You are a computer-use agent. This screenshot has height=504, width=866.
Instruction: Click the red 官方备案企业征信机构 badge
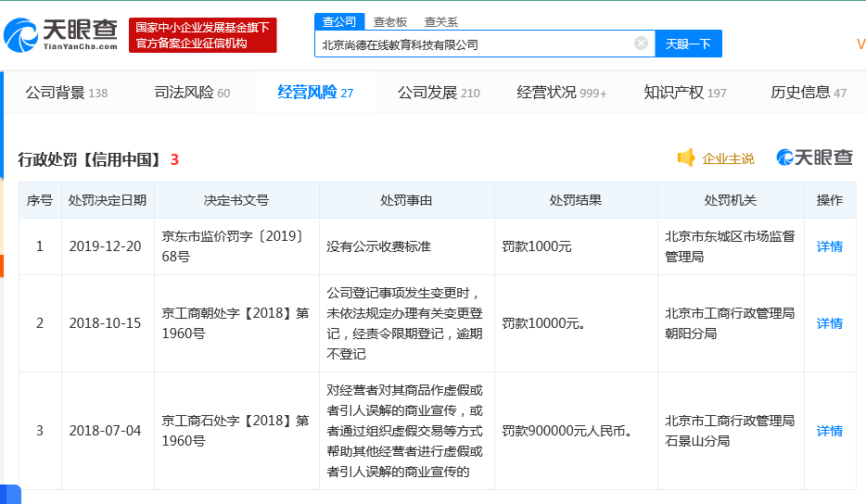pyautogui.click(x=203, y=35)
